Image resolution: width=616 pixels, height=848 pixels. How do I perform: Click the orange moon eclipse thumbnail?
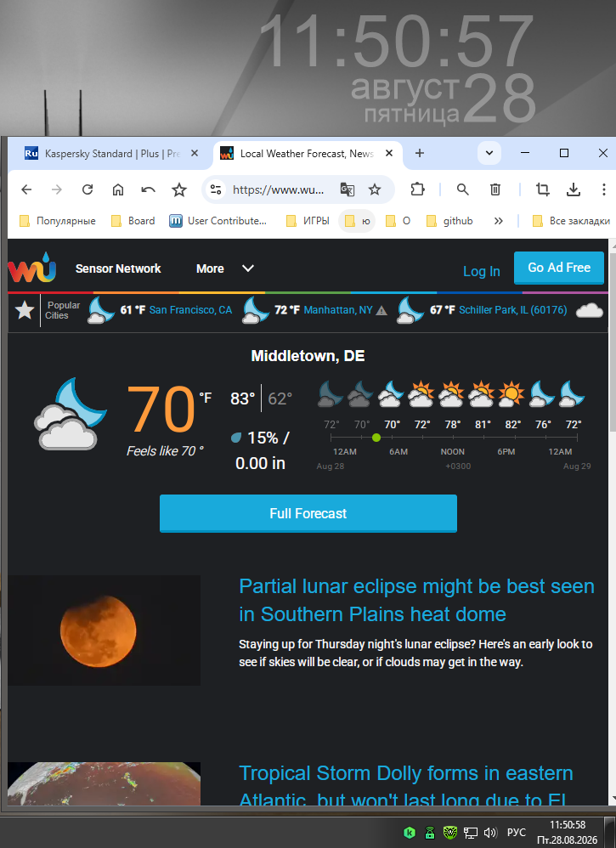104,630
